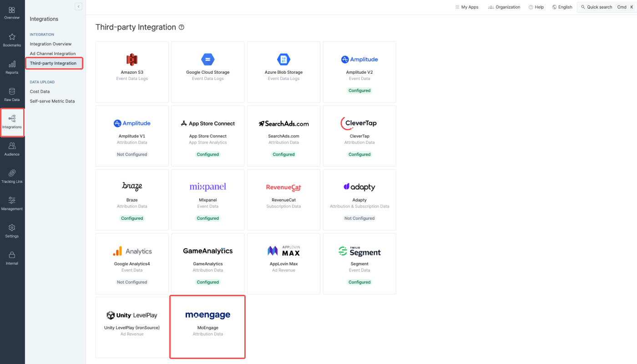
Task: Open Cost Data page
Action: pos(40,91)
